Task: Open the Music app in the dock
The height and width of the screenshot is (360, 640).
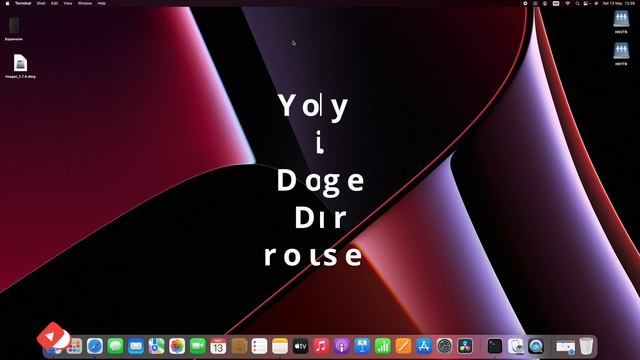Action: pyautogui.click(x=321, y=347)
